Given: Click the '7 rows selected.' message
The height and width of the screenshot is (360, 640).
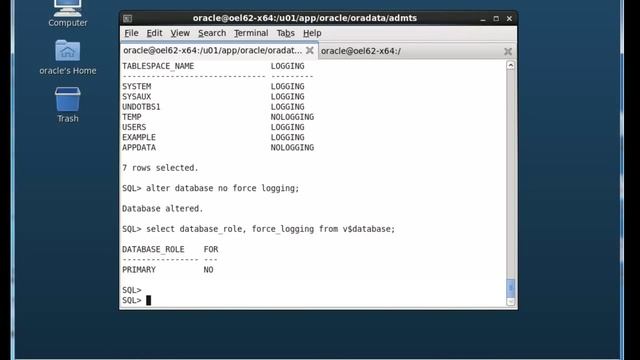Looking at the screenshot, I should coord(160,168).
